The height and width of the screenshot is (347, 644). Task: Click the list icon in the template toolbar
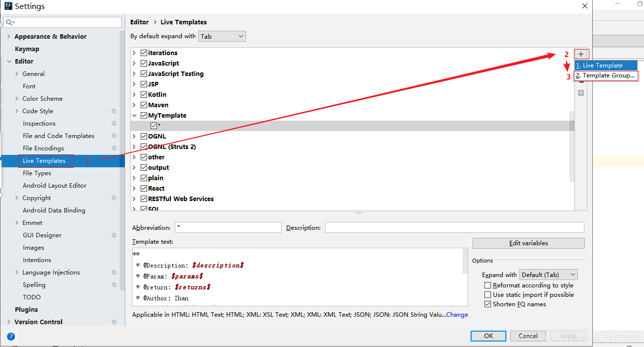click(581, 93)
